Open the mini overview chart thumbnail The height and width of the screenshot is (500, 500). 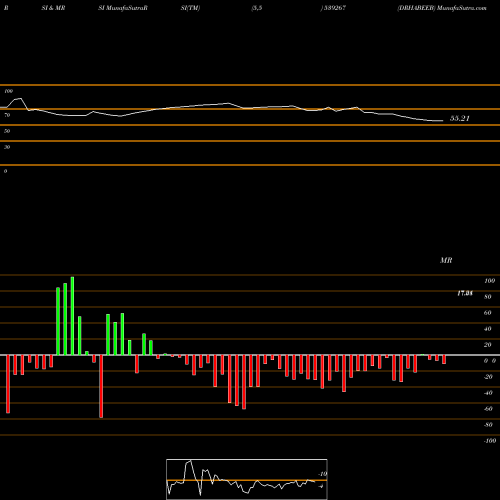[247, 479]
